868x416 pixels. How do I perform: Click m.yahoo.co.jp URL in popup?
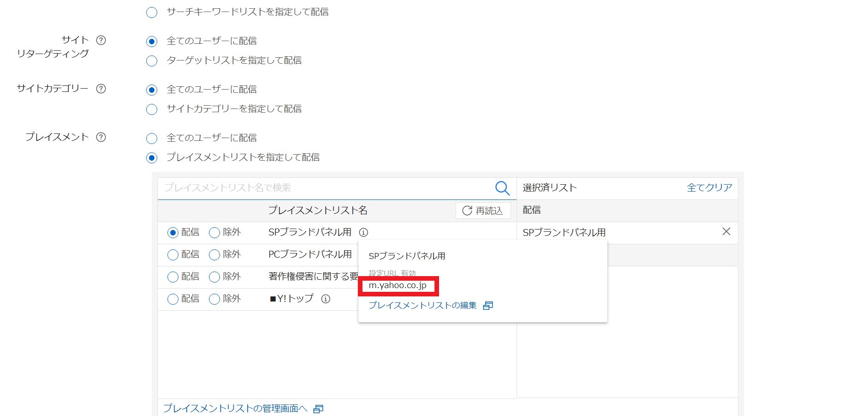tap(398, 285)
